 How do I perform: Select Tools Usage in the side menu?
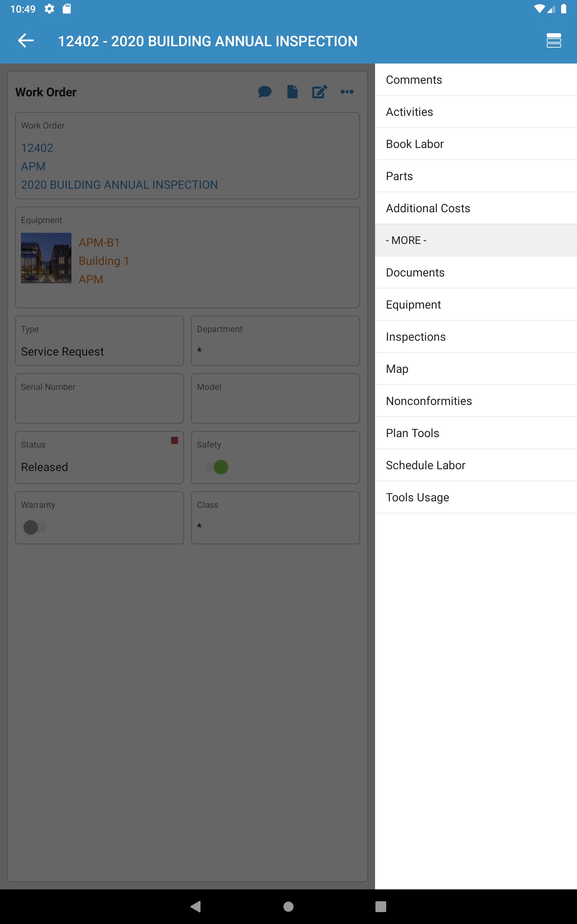click(x=418, y=497)
